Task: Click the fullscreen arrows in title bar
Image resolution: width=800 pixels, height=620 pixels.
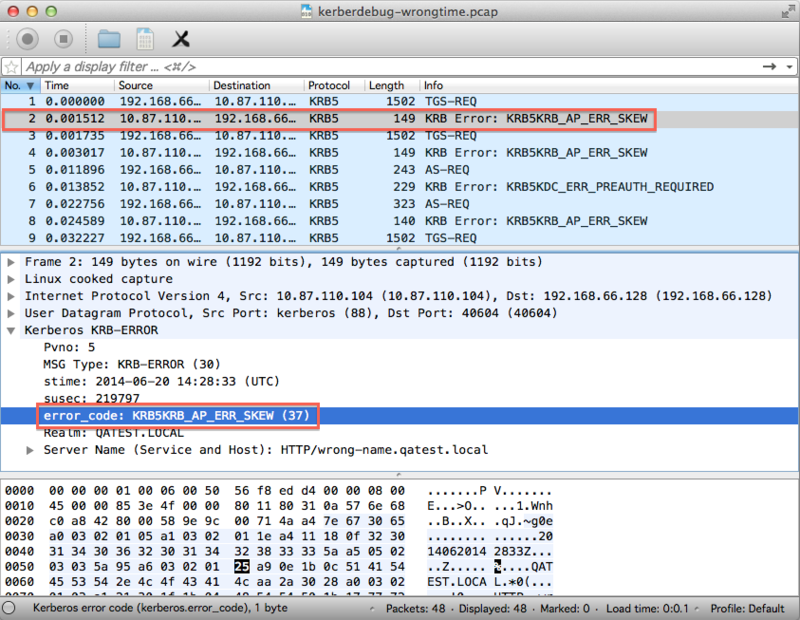Action: pos(788,12)
